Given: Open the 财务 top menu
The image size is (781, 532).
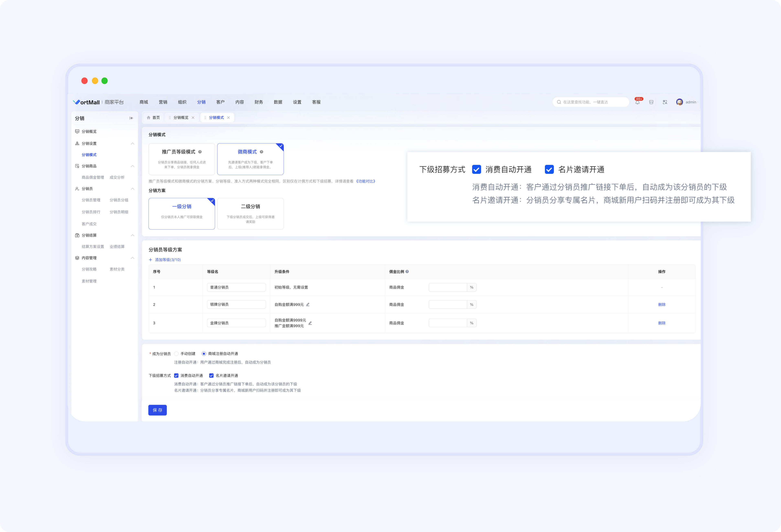Looking at the screenshot, I should coord(259,102).
